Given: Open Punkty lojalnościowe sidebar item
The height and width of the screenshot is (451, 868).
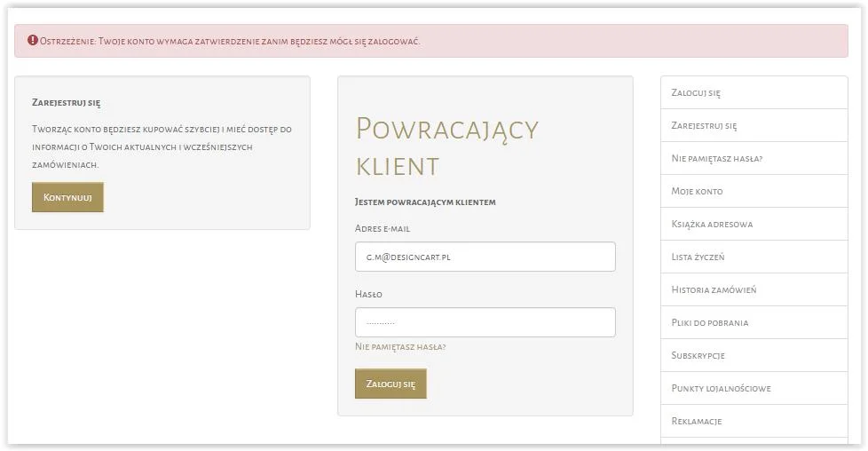Looking at the screenshot, I should [x=721, y=388].
